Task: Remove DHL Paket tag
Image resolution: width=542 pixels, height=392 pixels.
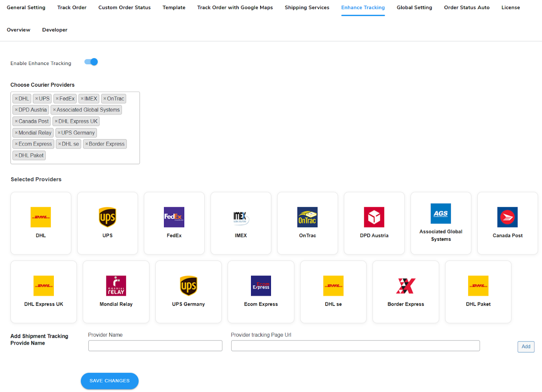Action: [x=16, y=155]
